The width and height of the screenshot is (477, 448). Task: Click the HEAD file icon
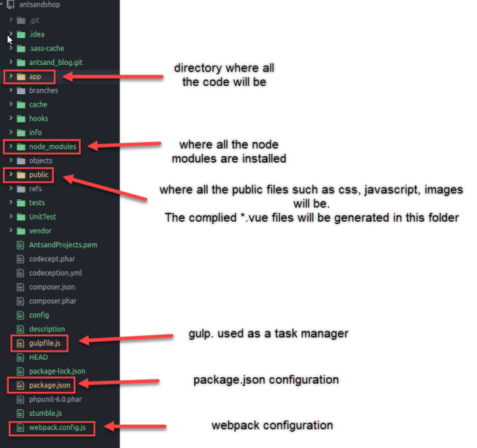pyautogui.click(x=20, y=358)
